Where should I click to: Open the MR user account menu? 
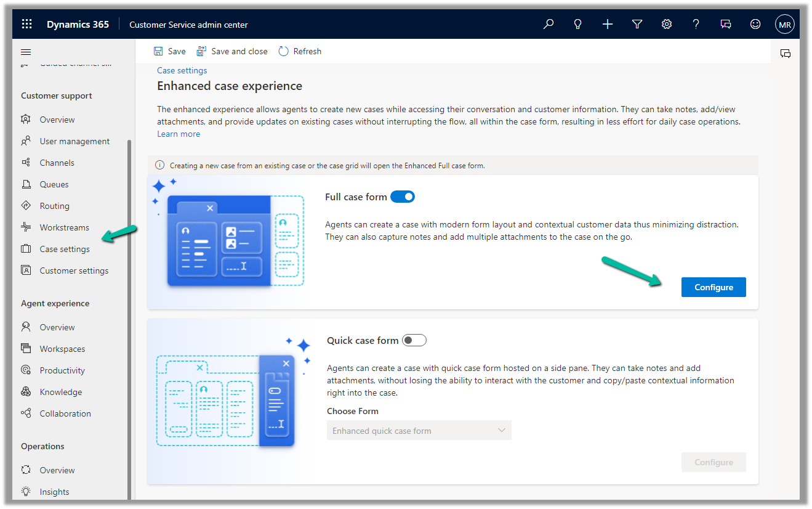[784, 24]
